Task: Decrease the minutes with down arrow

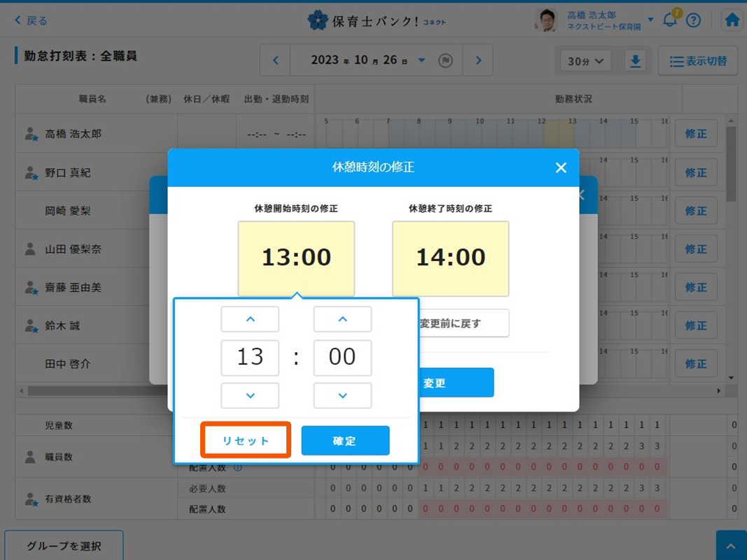Action: 342,395
